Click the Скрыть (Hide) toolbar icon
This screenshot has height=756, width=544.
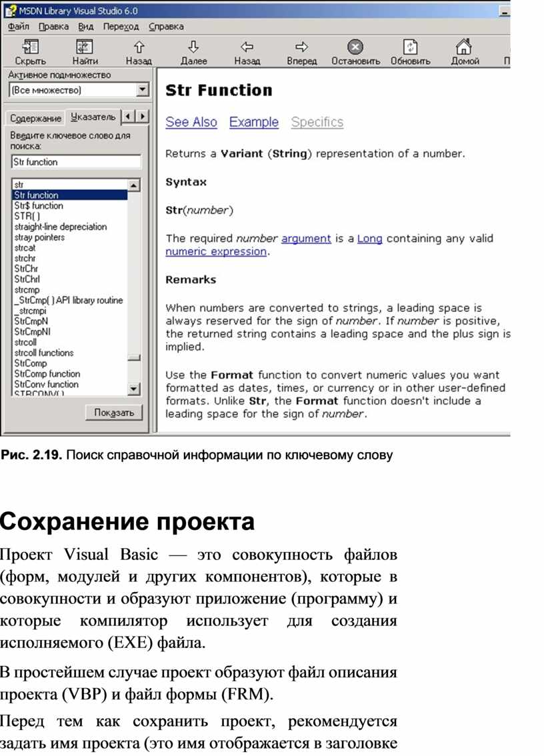31,47
